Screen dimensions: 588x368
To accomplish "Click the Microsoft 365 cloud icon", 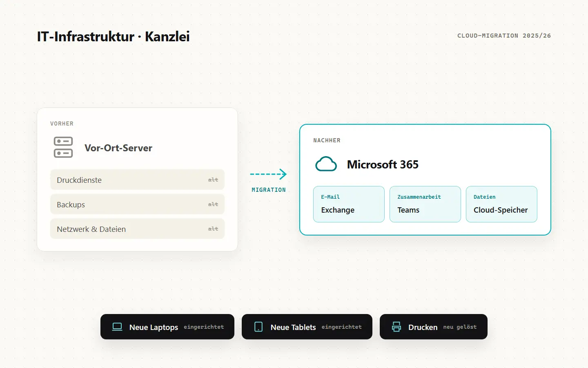I will tap(326, 164).
